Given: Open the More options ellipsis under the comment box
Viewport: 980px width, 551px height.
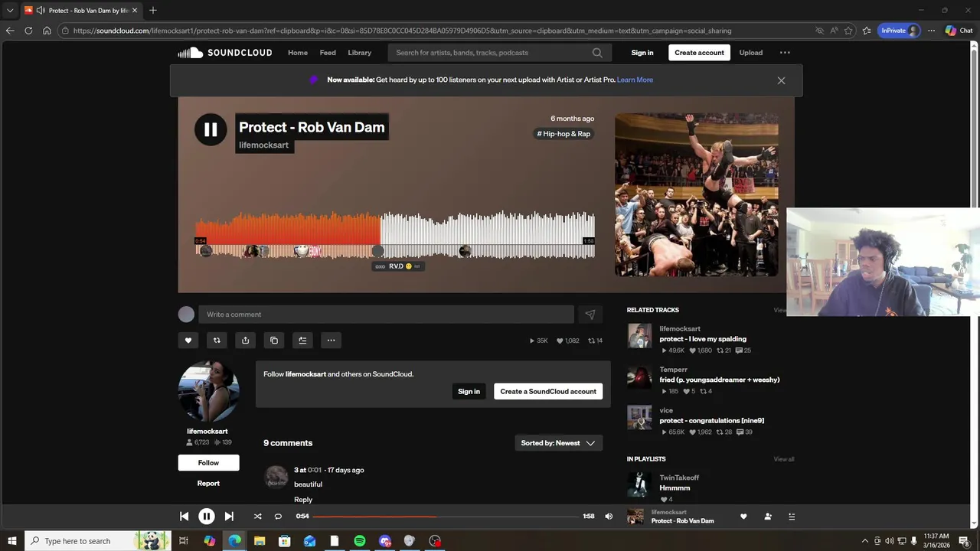Looking at the screenshot, I should coord(331,341).
